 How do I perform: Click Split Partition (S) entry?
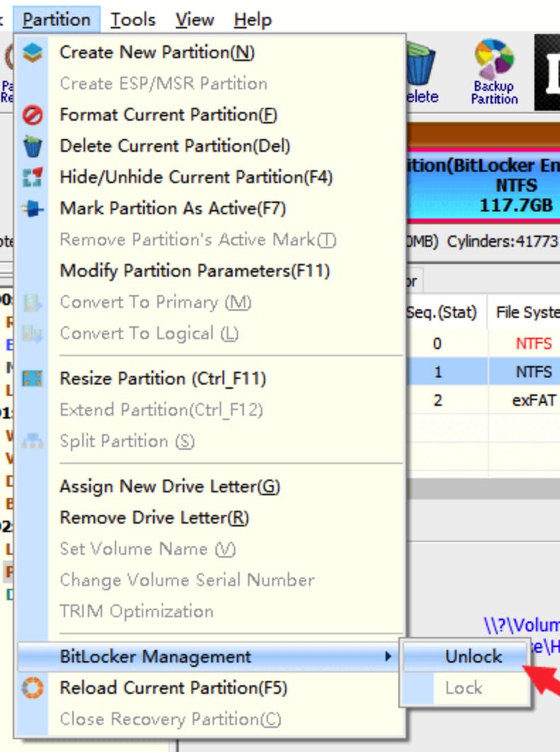[x=127, y=441]
